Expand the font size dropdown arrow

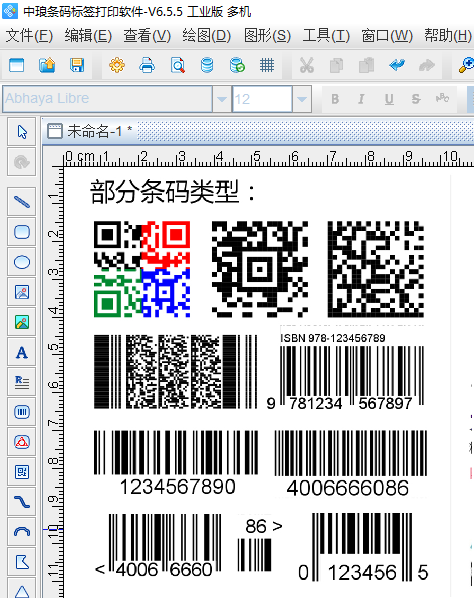click(302, 99)
